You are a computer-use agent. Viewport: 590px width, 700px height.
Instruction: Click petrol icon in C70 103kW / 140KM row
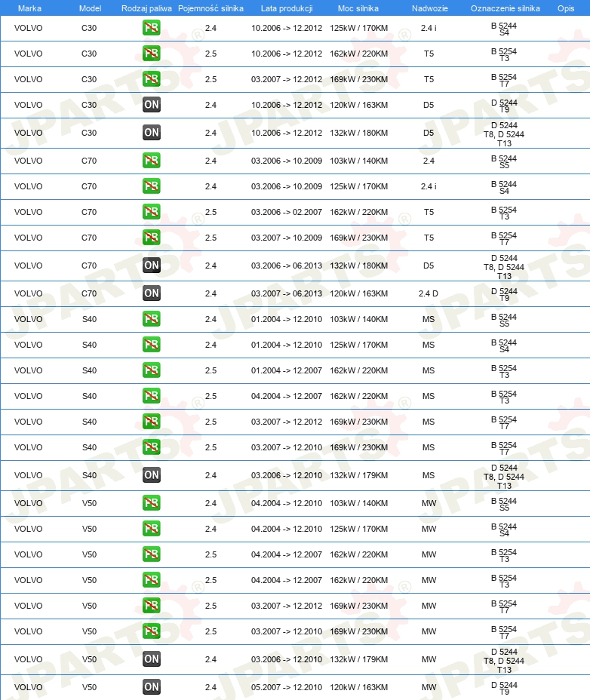pyautogui.click(x=152, y=161)
